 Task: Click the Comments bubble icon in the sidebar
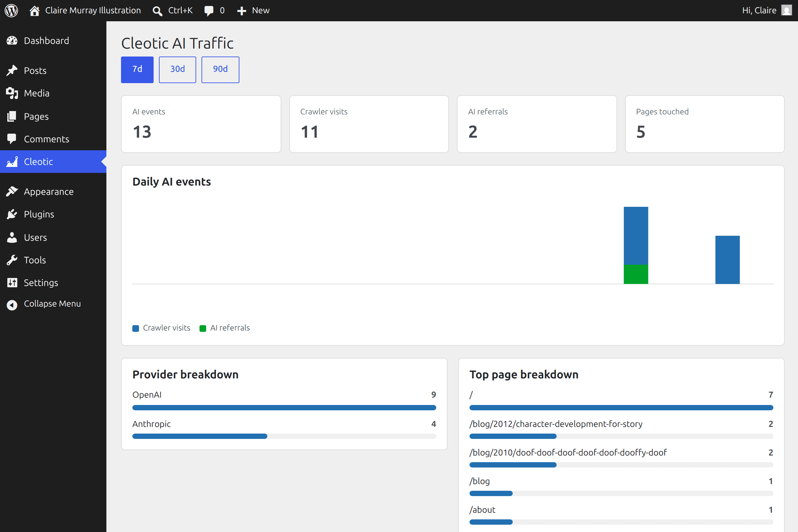click(x=12, y=139)
